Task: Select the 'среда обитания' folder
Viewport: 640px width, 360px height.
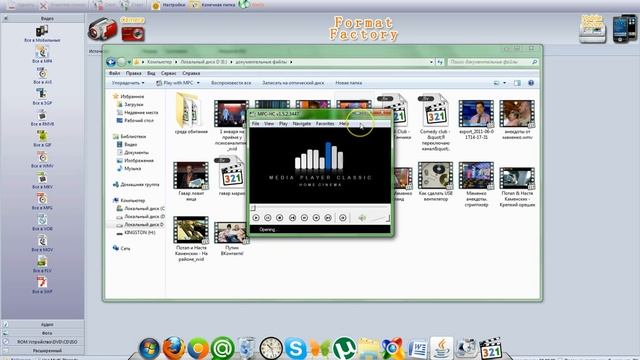Action: tap(191, 114)
